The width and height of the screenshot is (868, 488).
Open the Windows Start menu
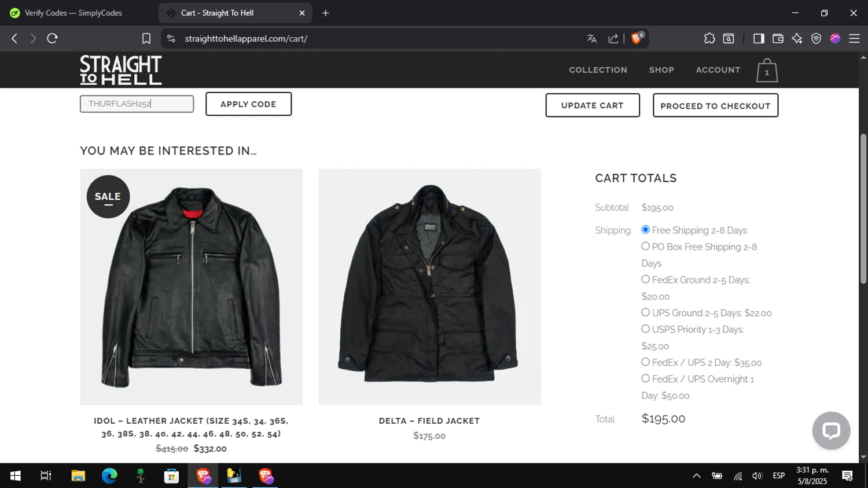(16, 476)
